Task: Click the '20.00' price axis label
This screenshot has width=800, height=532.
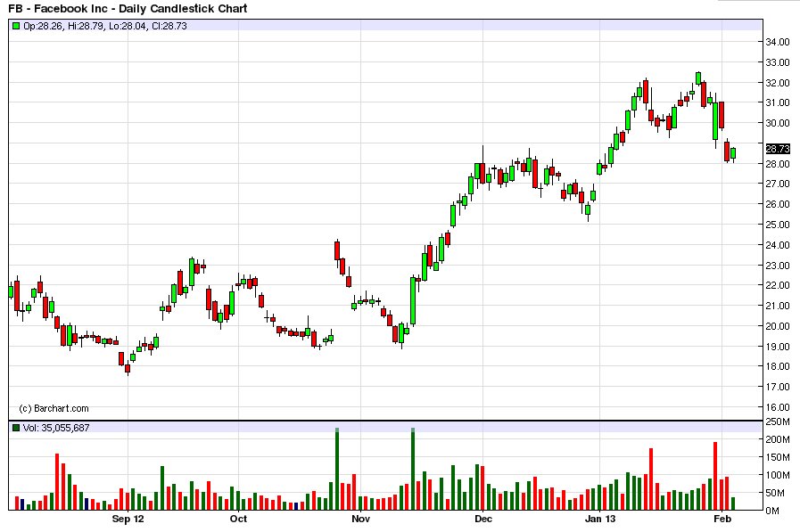Action: pos(777,326)
